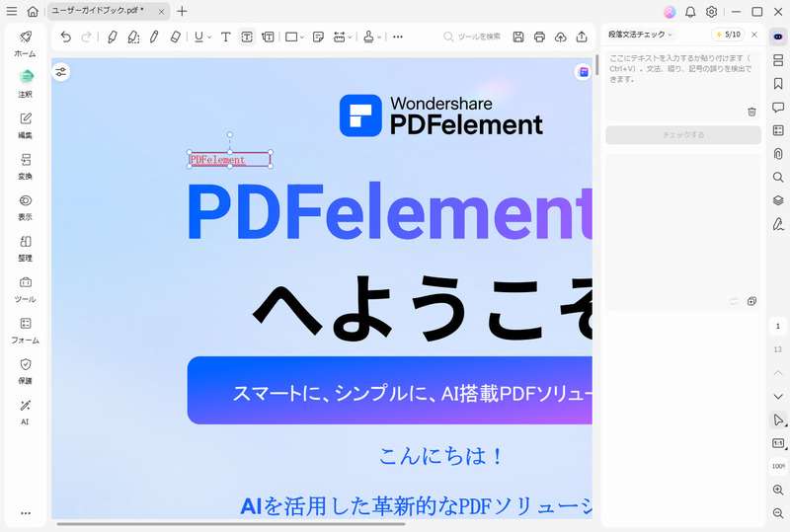This screenshot has height=532, width=790.
Task: Open the page thumbnails panel
Action: pos(778,60)
